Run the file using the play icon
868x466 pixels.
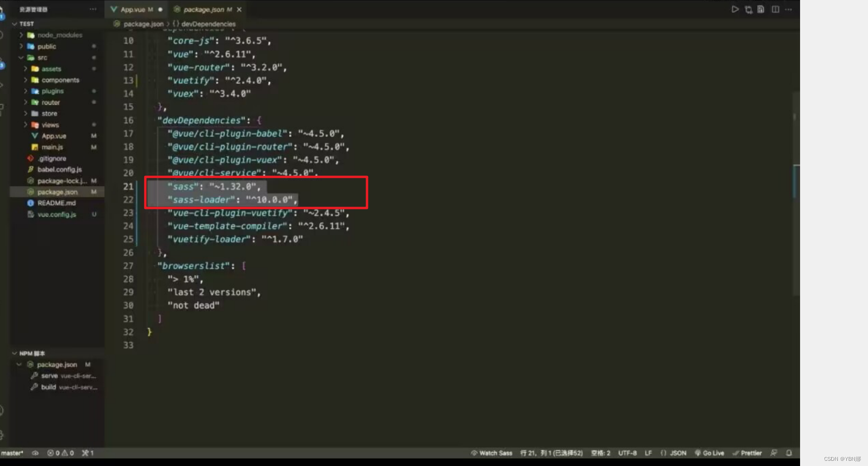[x=735, y=9]
